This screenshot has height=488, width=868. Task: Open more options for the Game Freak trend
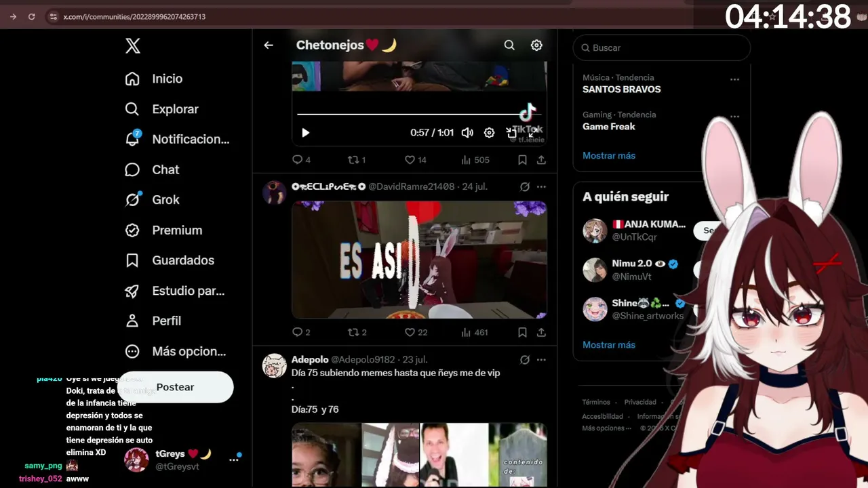click(734, 117)
